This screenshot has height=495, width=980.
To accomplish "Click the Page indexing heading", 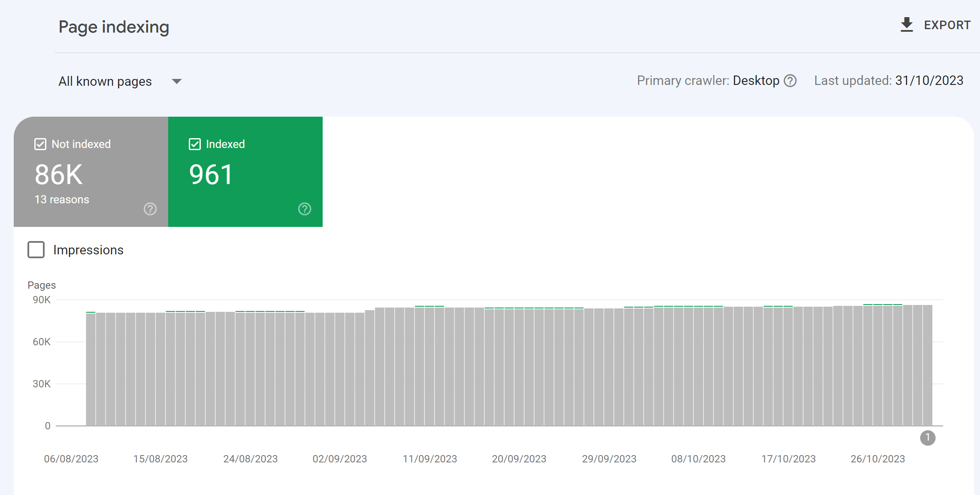I will pyautogui.click(x=114, y=27).
